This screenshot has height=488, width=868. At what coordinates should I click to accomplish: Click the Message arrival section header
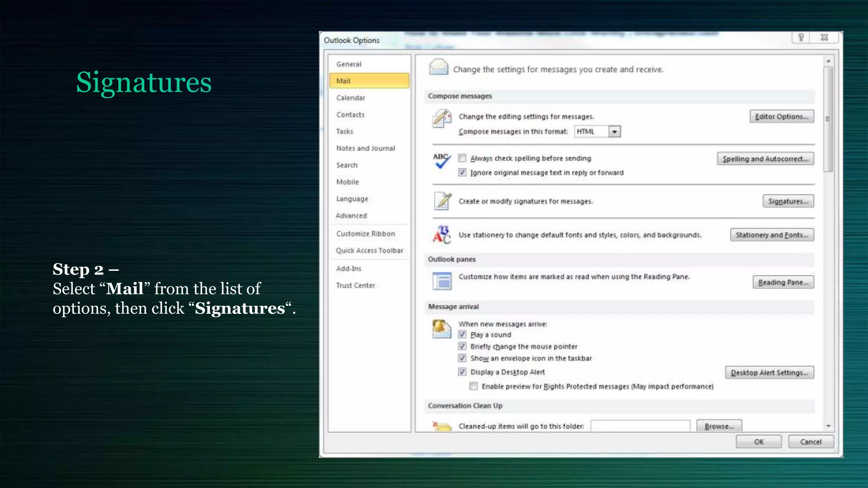pyautogui.click(x=619, y=307)
